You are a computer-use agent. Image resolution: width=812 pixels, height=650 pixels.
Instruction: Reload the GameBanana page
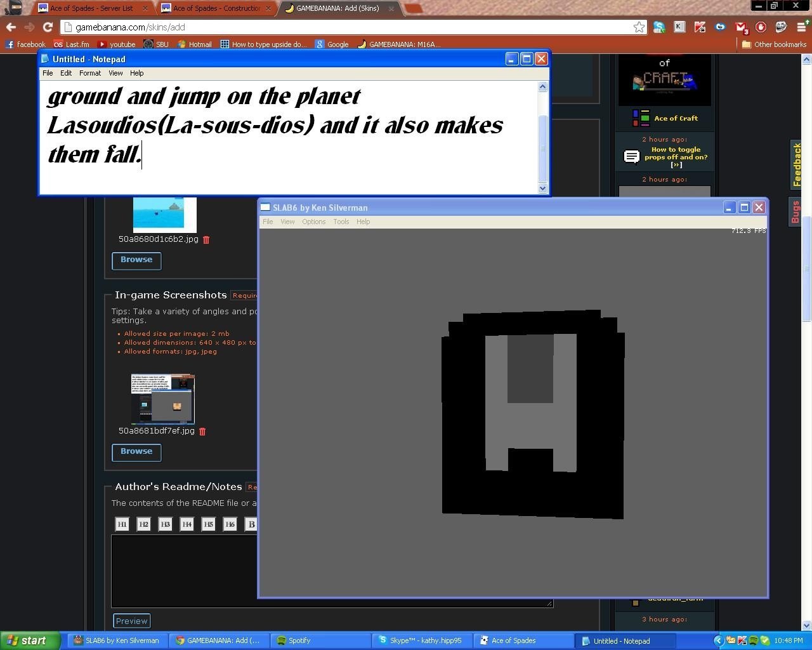click(x=48, y=27)
